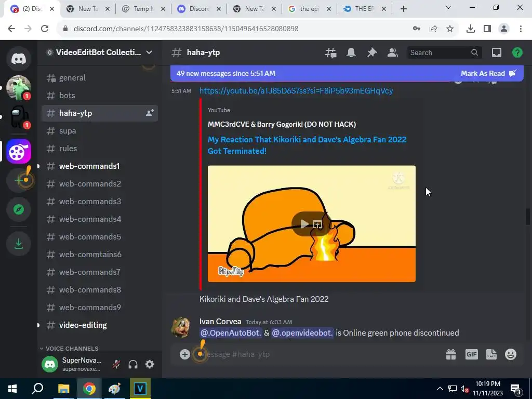Click Chrome address bar URL
This screenshot has width=532, height=399.
(186, 29)
